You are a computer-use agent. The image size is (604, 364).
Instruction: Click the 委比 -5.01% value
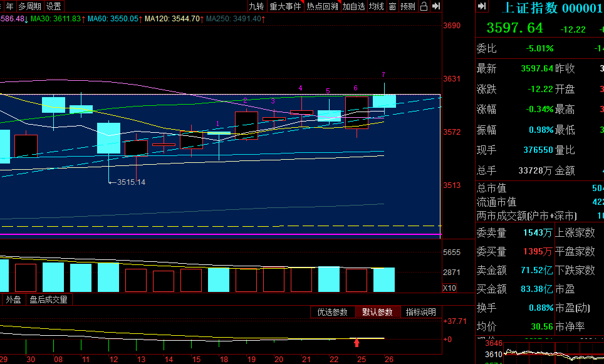coord(539,48)
